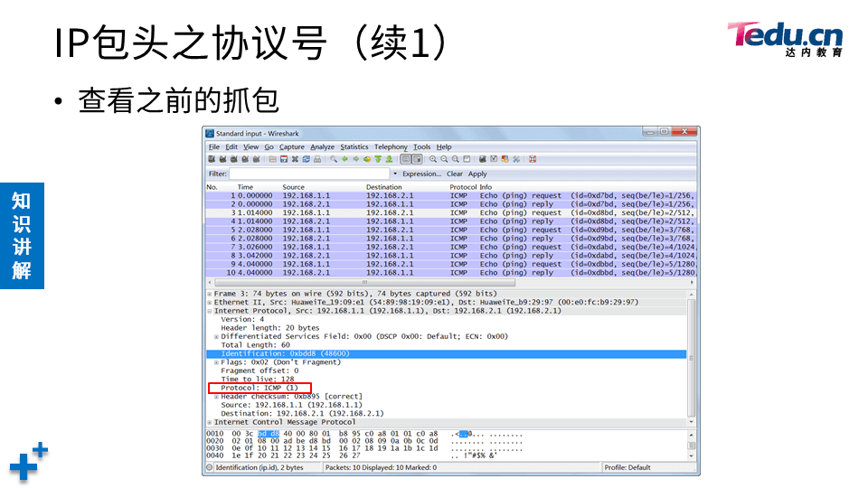This screenshot has width=868, height=488.
Task: Open the Telephony menu
Action: [x=391, y=147]
